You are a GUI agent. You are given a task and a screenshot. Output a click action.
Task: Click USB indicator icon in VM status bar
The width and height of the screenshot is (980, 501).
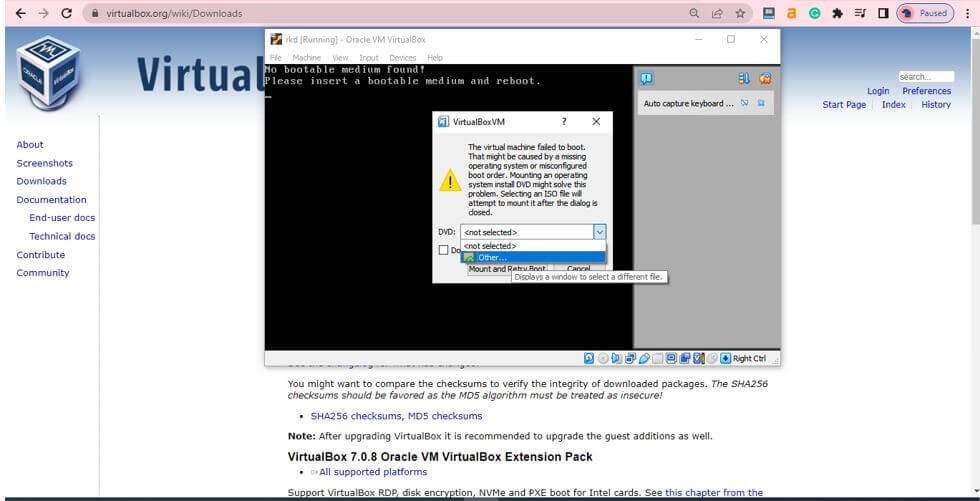click(644, 359)
